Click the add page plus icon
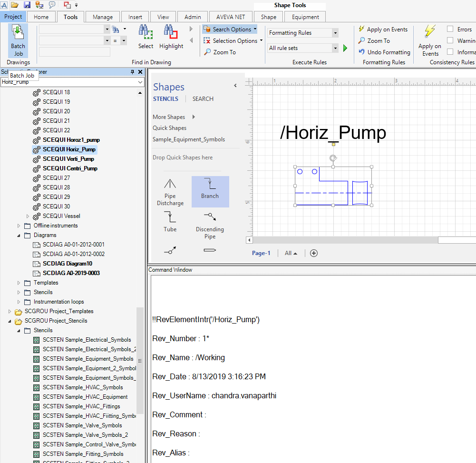476x463 pixels. click(x=314, y=253)
